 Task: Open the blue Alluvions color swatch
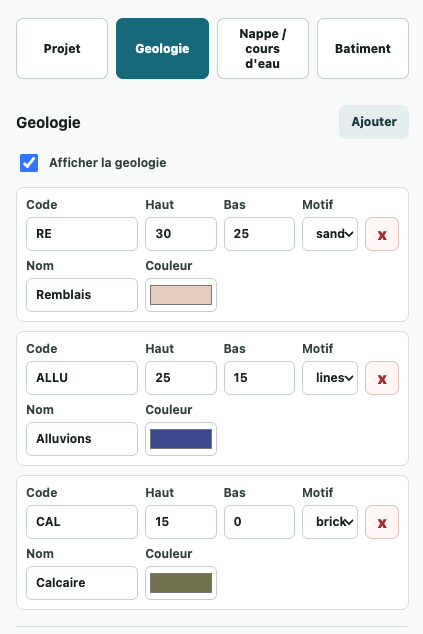tap(181, 439)
